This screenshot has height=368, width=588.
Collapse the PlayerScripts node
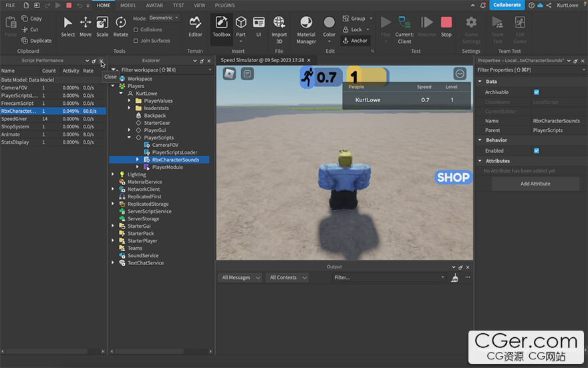(130, 138)
